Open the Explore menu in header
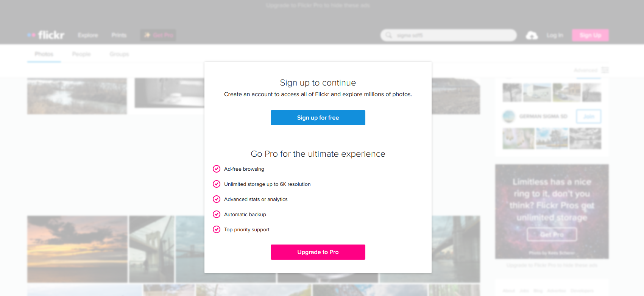The image size is (644, 296). coord(88,35)
